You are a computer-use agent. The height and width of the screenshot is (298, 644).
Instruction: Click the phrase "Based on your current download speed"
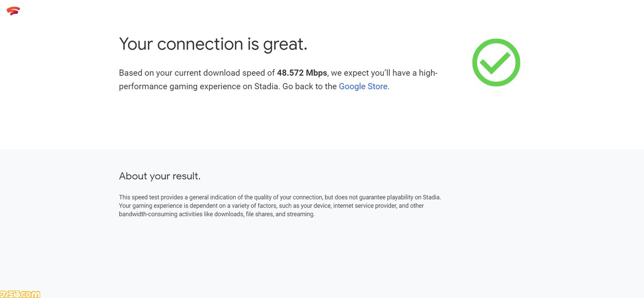[x=192, y=73]
